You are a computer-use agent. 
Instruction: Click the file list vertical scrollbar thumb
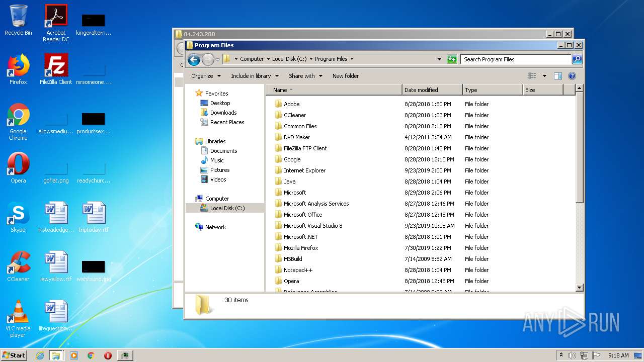pos(579,148)
